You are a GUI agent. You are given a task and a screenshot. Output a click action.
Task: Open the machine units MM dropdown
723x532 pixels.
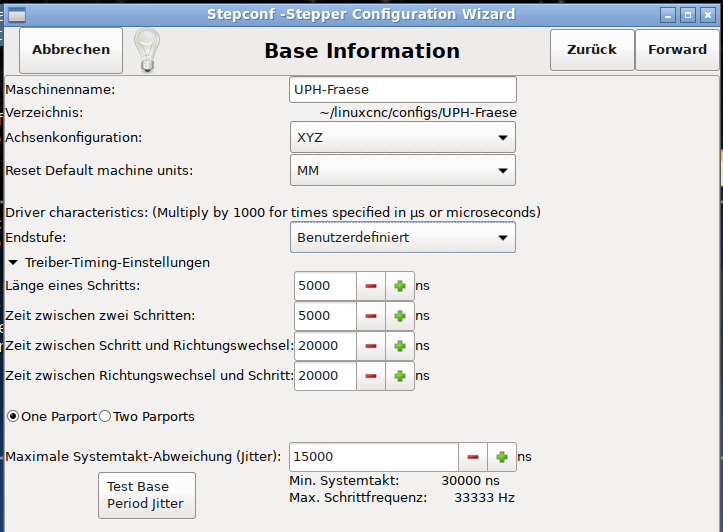(x=402, y=170)
